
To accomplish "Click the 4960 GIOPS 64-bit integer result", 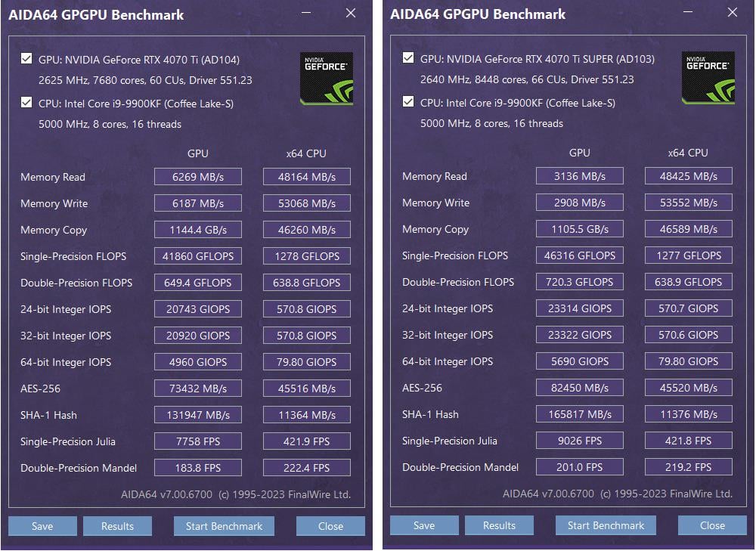I will tap(197, 362).
